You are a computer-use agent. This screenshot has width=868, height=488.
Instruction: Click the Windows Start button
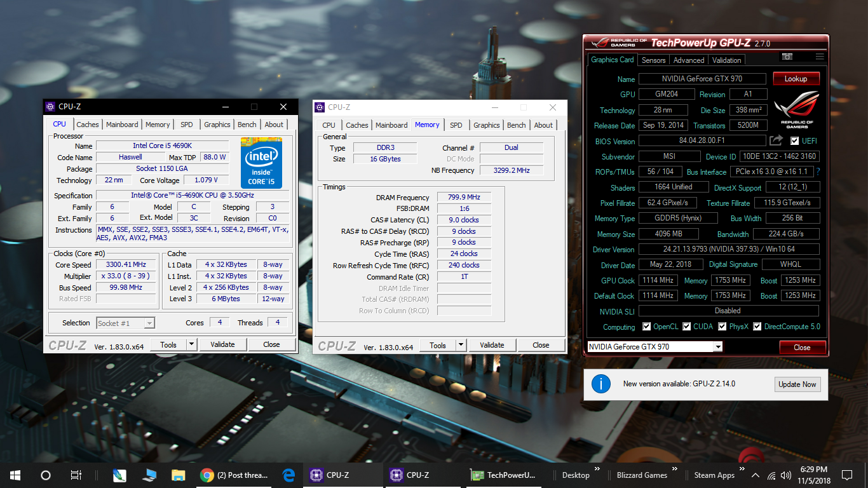click(15, 475)
